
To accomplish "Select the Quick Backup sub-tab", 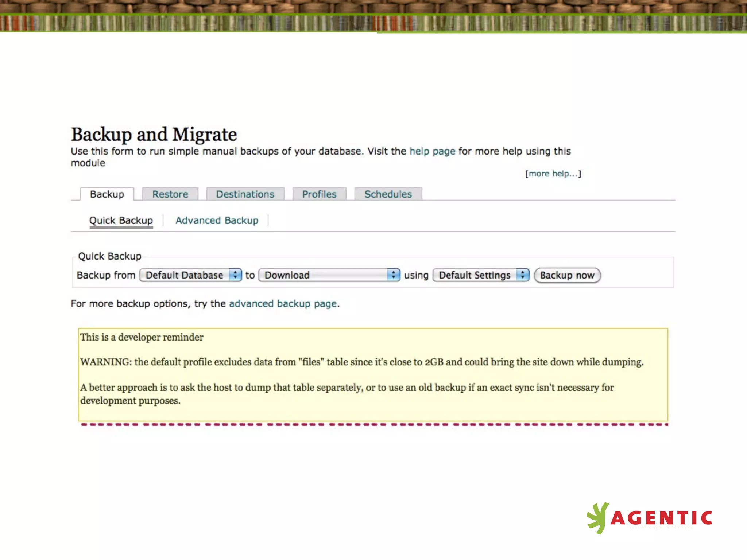I will coord(121,221).
